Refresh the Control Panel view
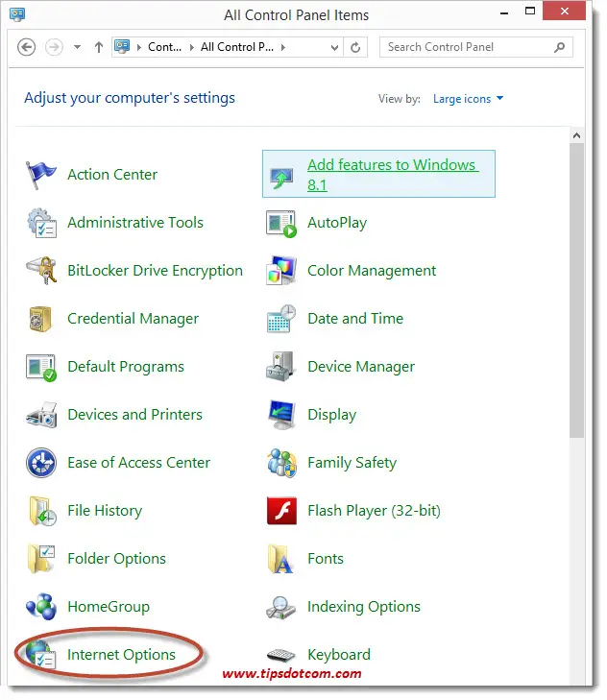Viewport: 607px width, 700px height. [x=355, y=47]
